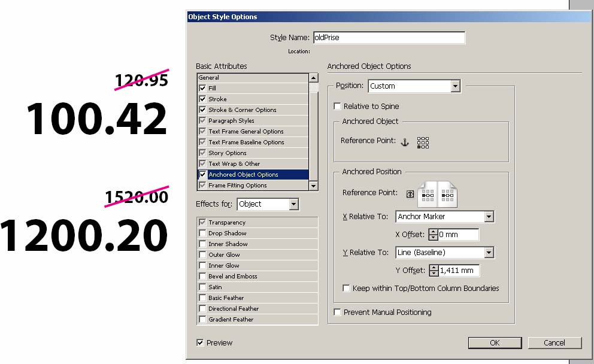Enable Prevent Manual Positioning checkbox

[x=337, y=312]
